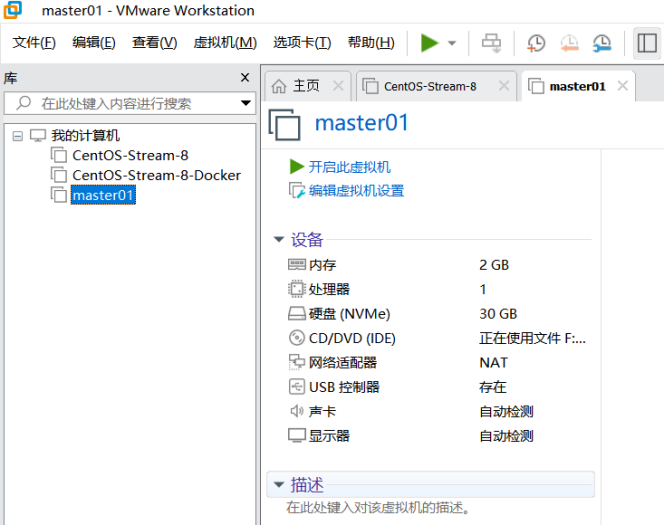Select CentOS-Stream-8-Docker in the library tree
The image size is (664, 526).
(156, 175)
